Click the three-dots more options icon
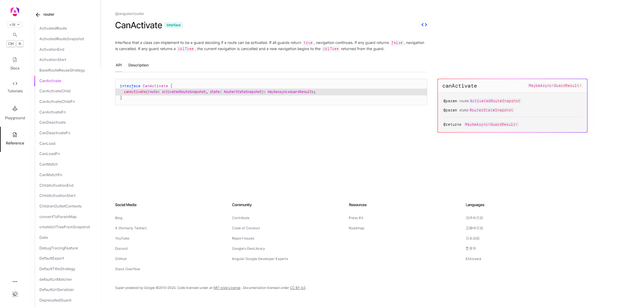This screenshot has height=307, width=644. pyautogui.click(x=15, y=282)
